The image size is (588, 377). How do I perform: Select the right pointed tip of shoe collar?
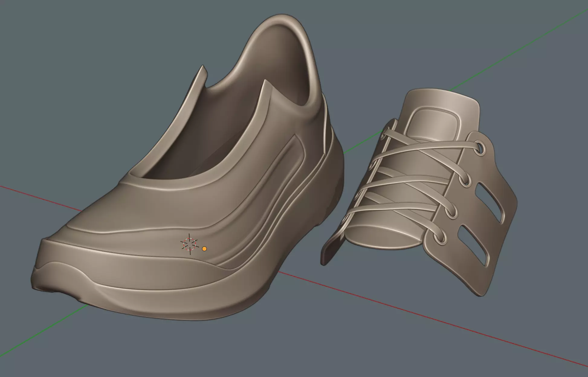(x=265, y=83)
